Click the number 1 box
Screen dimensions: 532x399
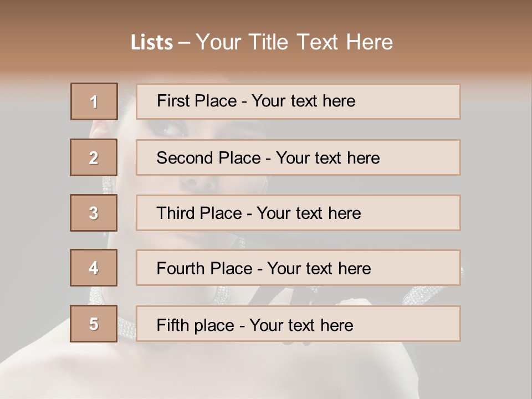tap(94, 101)
